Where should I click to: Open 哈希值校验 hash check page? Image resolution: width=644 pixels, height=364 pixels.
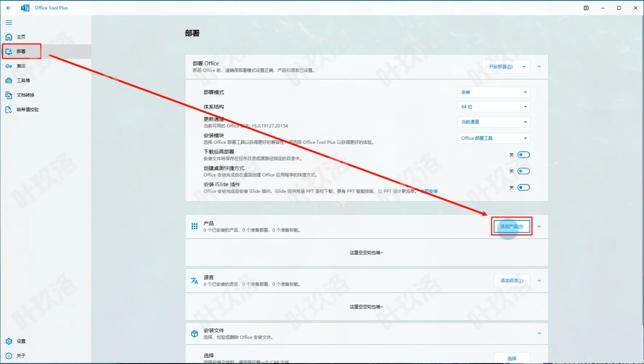pos(45,110)
